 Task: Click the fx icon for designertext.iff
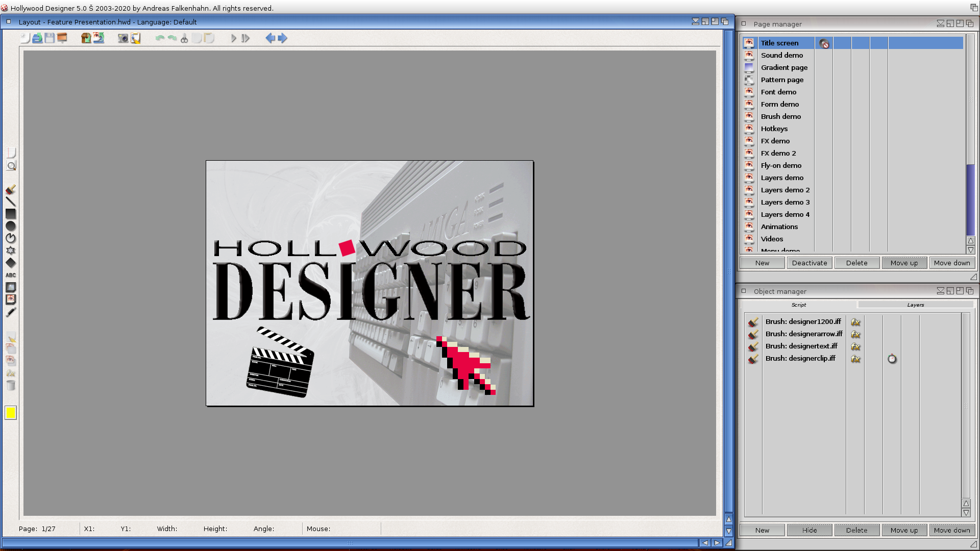tap(855, 346)
